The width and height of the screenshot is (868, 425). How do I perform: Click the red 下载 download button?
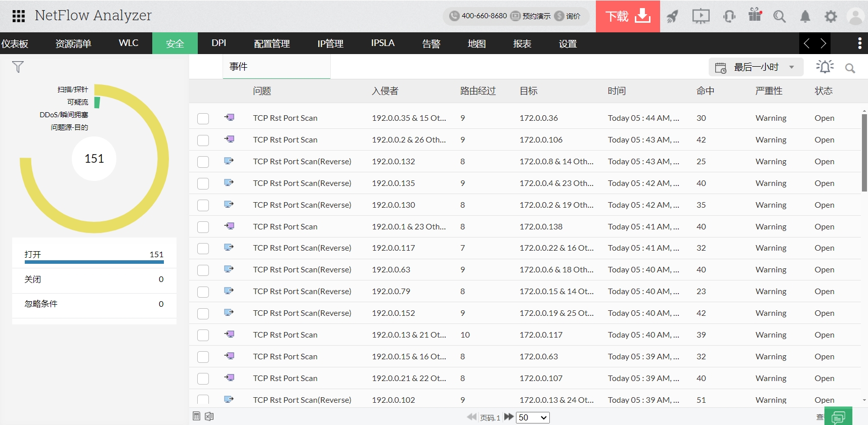pos(628,17)
